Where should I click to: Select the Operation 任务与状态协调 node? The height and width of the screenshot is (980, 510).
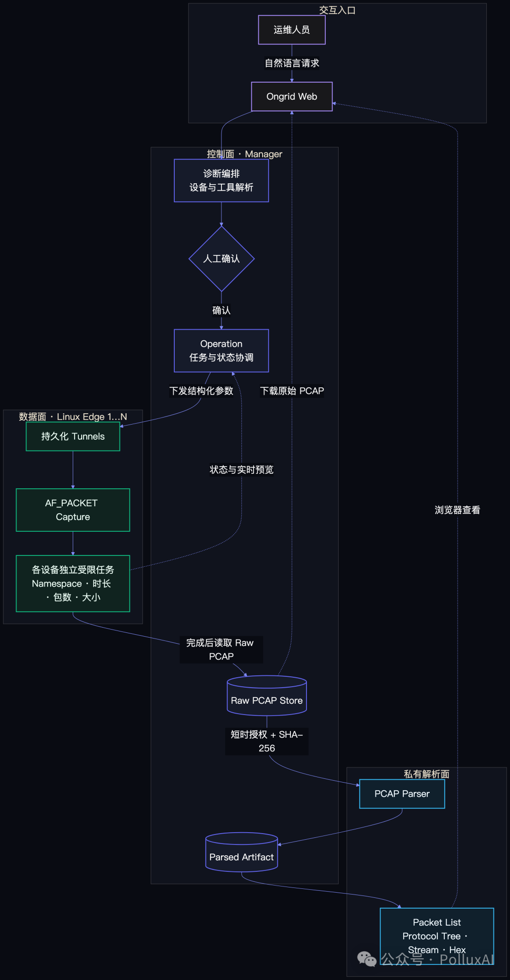221,350
